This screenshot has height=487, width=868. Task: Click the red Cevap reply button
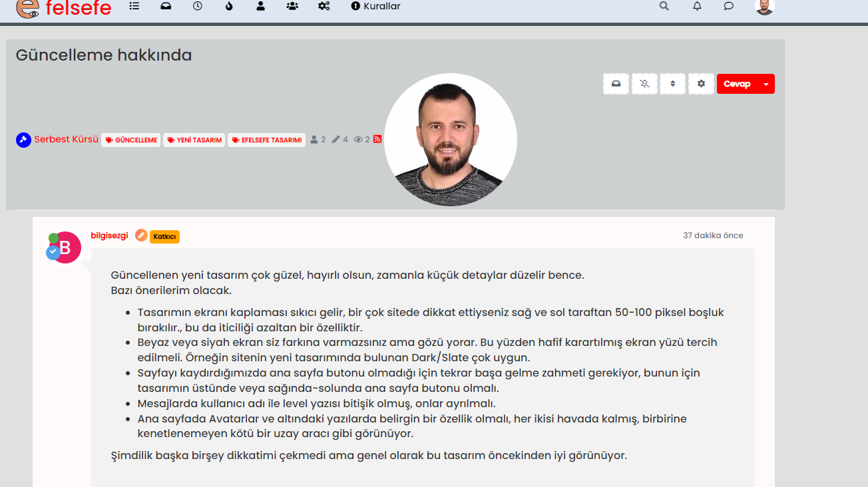737,84
